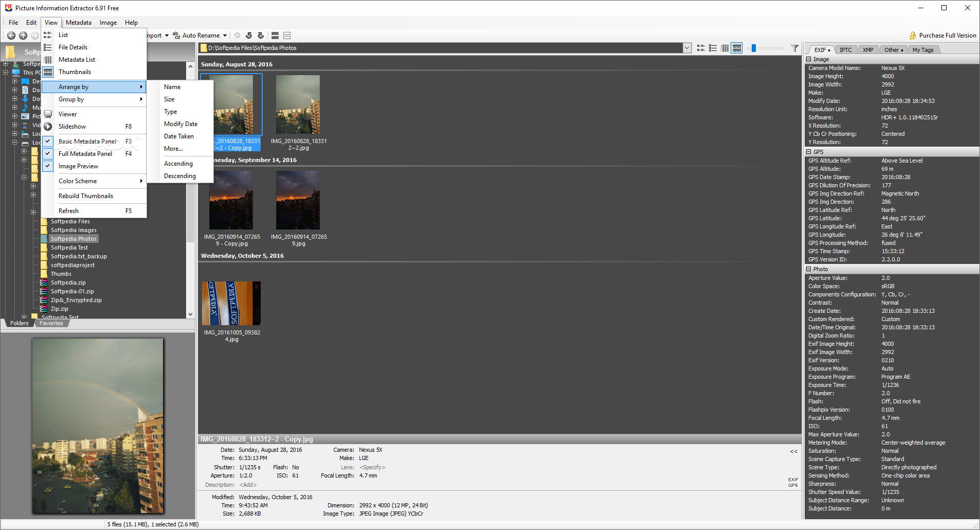980x530 pixels.
Task: Choose Modify Date arrange option
Action: (180, 124)
